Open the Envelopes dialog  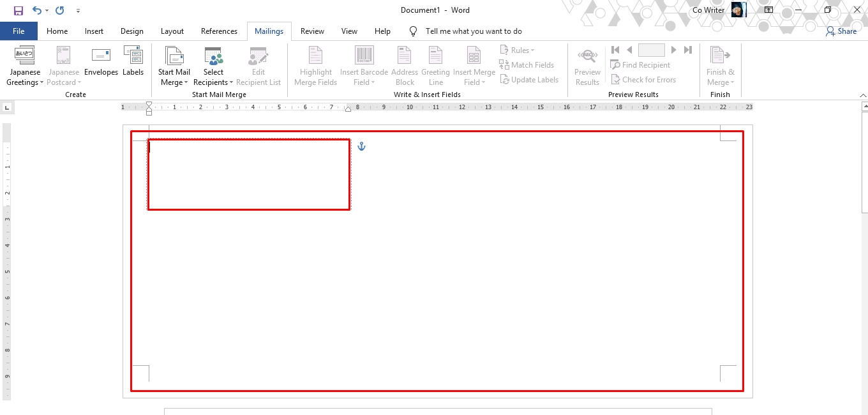tap(101, 65)
